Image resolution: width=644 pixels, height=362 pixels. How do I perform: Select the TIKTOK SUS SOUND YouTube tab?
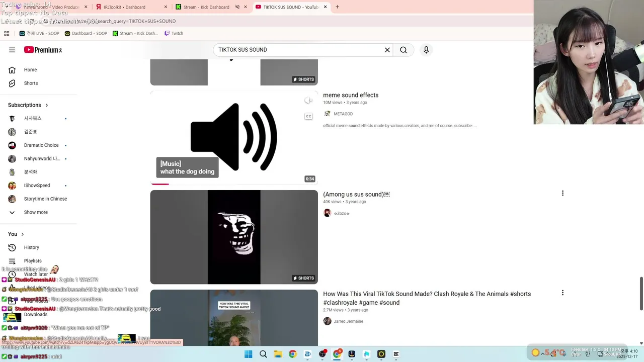coord(291,7)
